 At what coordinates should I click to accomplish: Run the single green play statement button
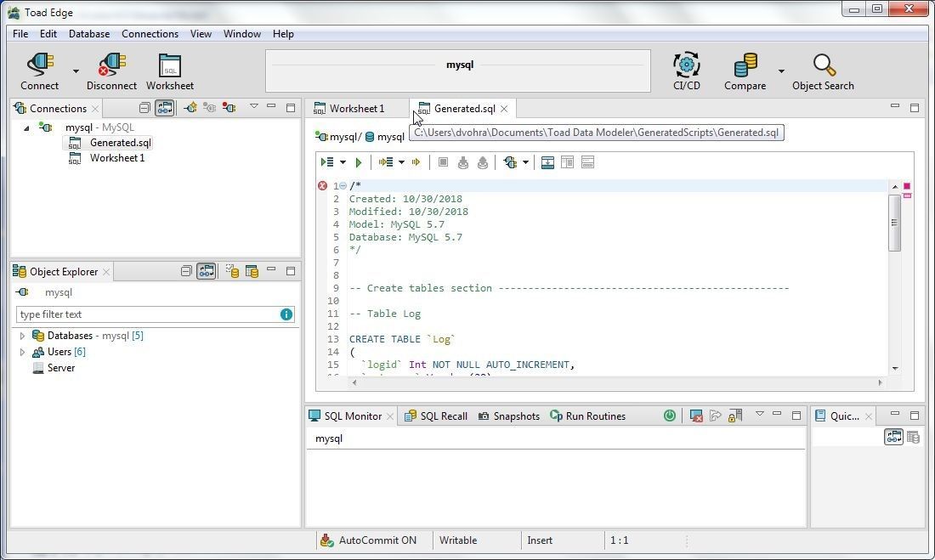click(359, 162)
